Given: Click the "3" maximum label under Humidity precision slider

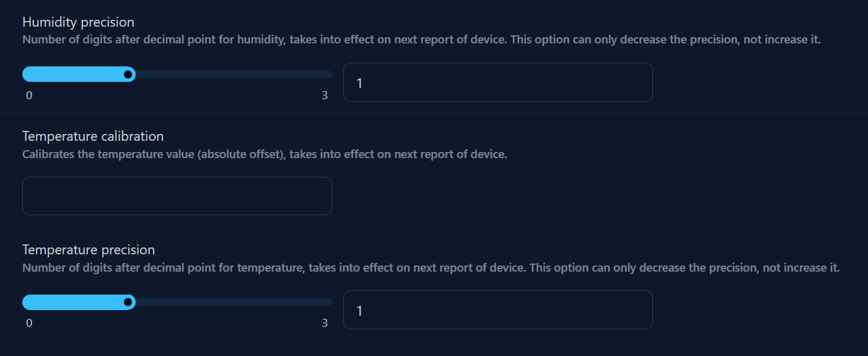Looking at the screenshot, I should (x=325, y=96).
